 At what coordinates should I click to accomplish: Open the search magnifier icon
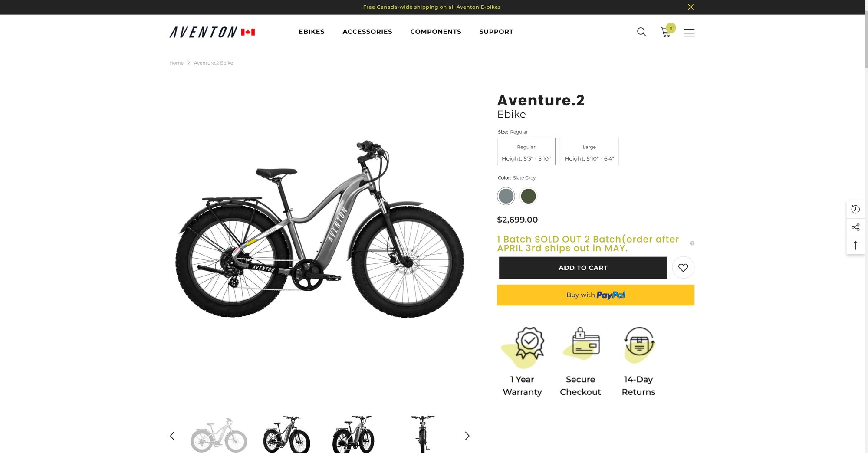[641, 32]
